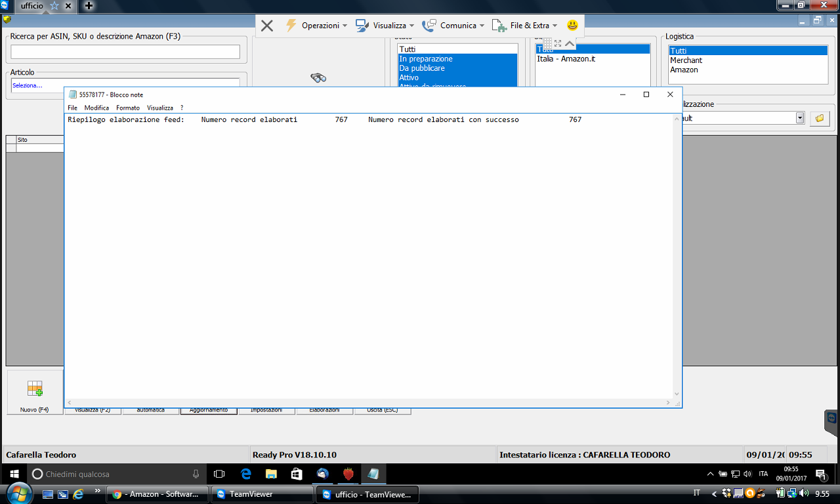
Task: Select 'Attivo' in the Stato list
Action: tap(457, 77)
